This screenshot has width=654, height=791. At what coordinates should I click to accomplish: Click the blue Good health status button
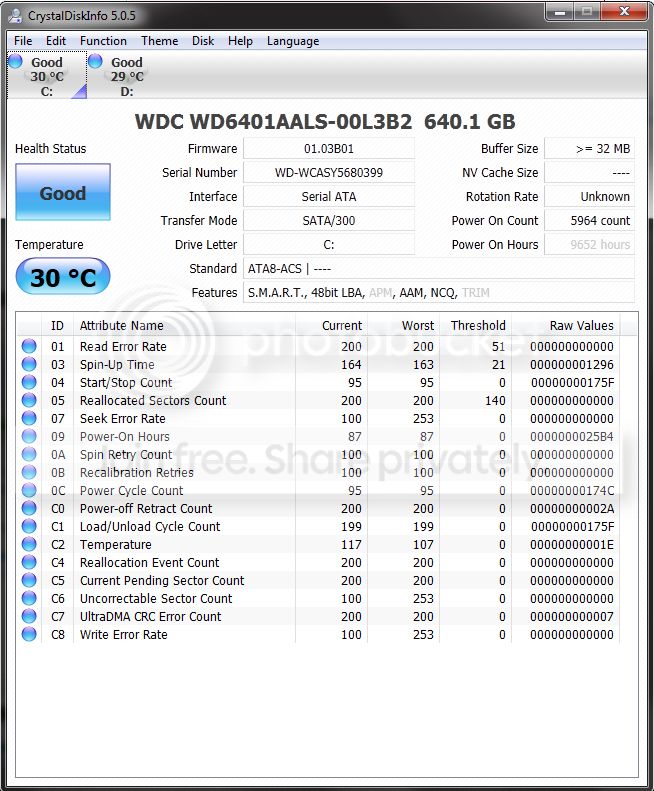click(x=63, y=192)
